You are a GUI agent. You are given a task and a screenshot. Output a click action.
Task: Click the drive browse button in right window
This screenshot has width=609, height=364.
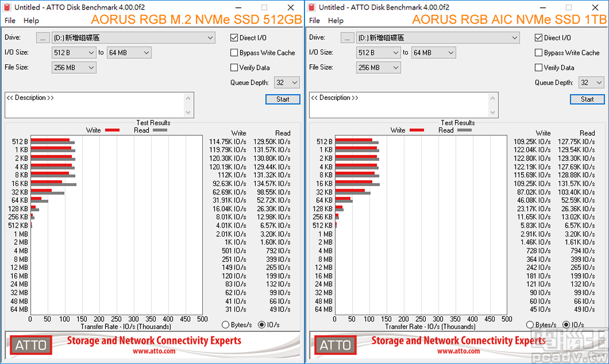[347, 37]
